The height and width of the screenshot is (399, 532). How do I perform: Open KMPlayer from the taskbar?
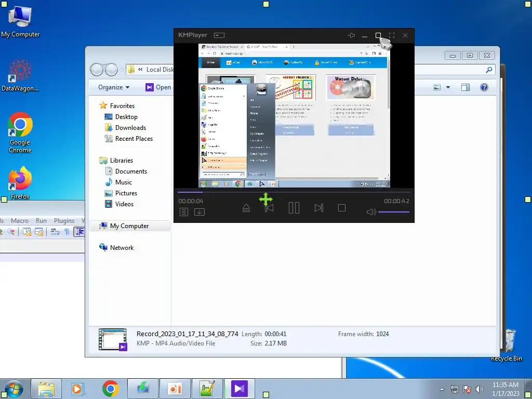point(239,389)
